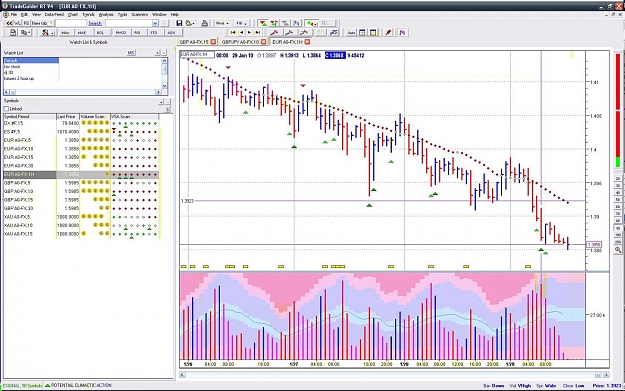The width and height of the screenshot is (625, 391).
Task: Click the green triangle signal below the 1.3923 line
Action: pyautogui.click(x=369, y=205)
